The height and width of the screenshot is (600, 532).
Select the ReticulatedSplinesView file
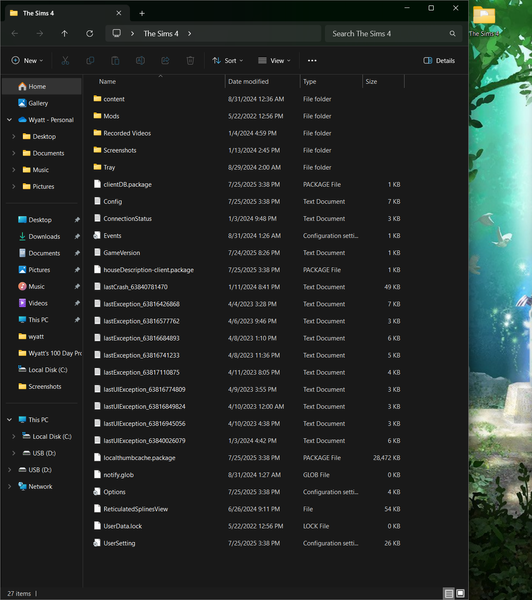[135, 509]
